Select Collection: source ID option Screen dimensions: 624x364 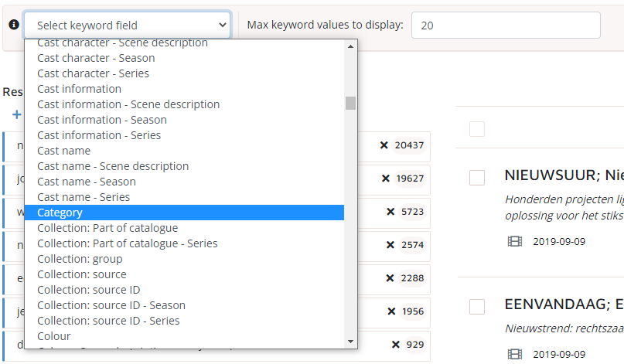(x=184, y=290)
